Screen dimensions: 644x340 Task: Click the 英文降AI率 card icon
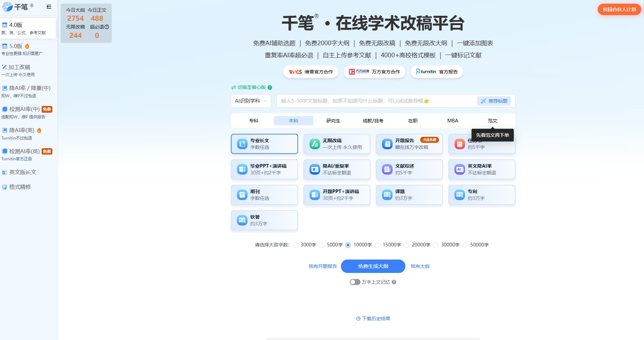pos(460,169)
